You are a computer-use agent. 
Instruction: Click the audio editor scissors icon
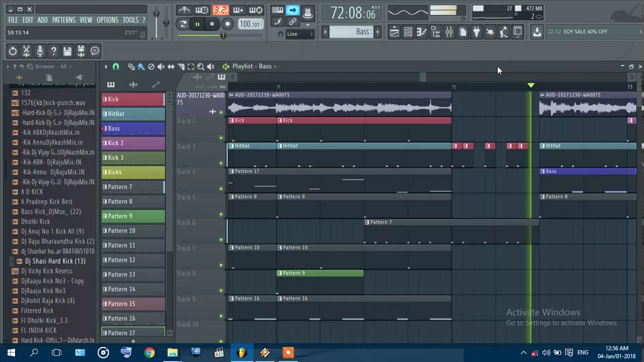pos(26,51)
